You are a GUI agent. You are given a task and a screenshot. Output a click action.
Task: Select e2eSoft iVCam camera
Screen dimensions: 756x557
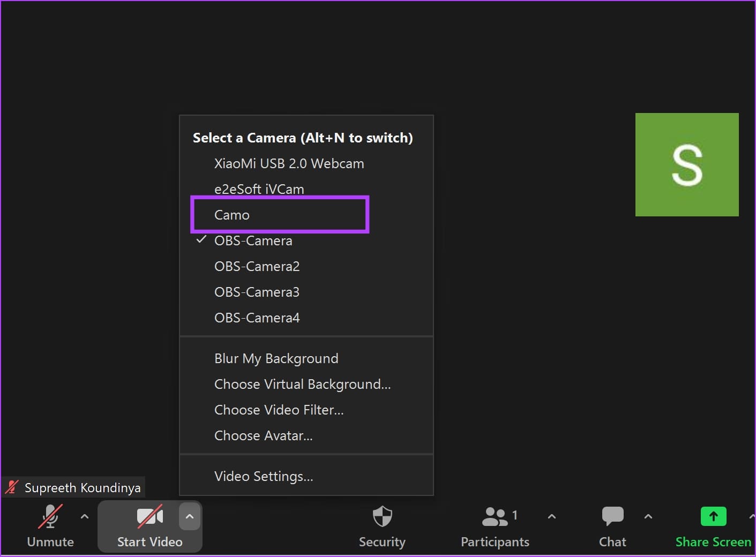(306, 189)
